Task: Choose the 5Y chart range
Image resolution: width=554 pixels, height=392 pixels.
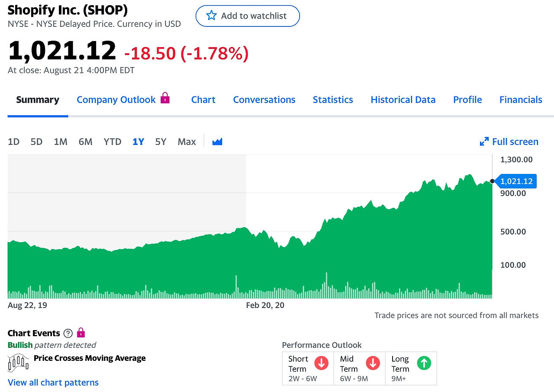Action: point(161,141)
